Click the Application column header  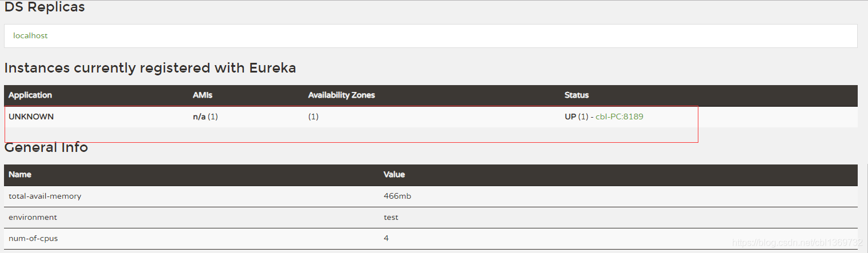coord(30,95)
